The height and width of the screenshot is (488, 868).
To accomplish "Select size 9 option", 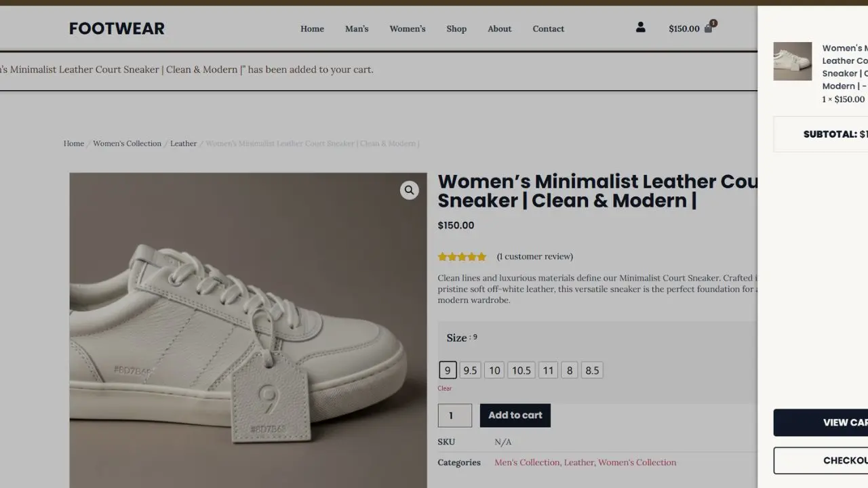I will pyautogui.click(x=448, y=371).
